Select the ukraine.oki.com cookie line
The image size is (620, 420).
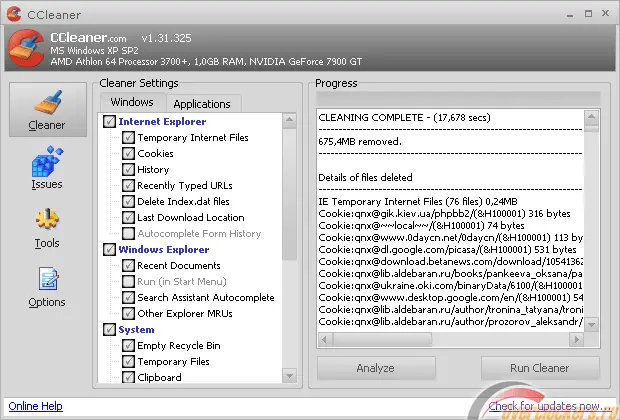click(450, 286)
